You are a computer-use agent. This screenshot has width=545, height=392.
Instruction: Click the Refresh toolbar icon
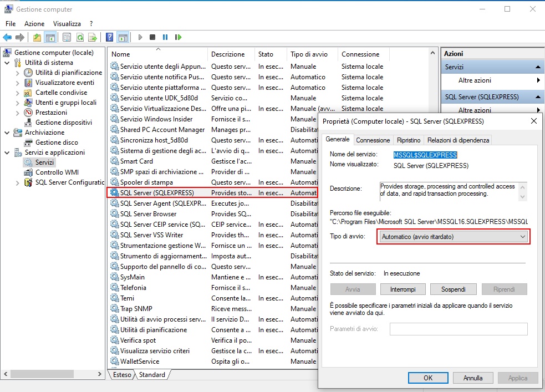80,37
